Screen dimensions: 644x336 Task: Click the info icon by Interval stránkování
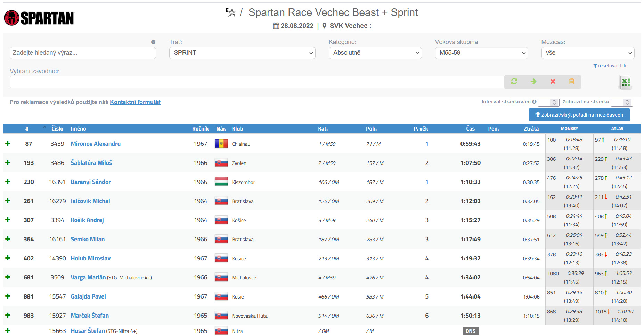point(534,102)
